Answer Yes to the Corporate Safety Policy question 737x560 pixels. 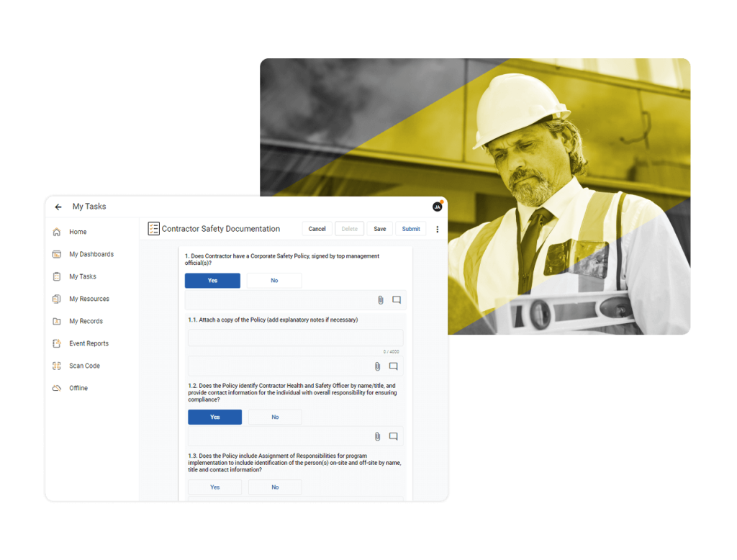pyautogui.click(x=212, y=280)
